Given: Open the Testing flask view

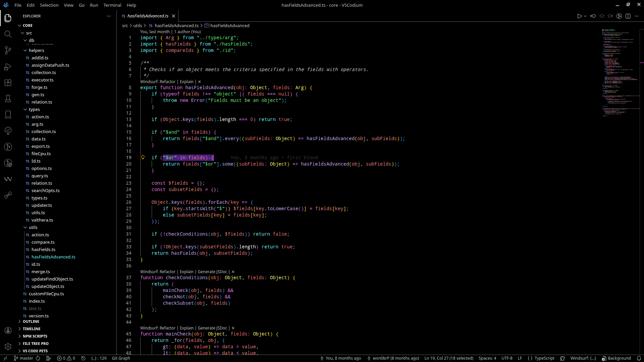Looking at the screenshot, I should [8, 99].
